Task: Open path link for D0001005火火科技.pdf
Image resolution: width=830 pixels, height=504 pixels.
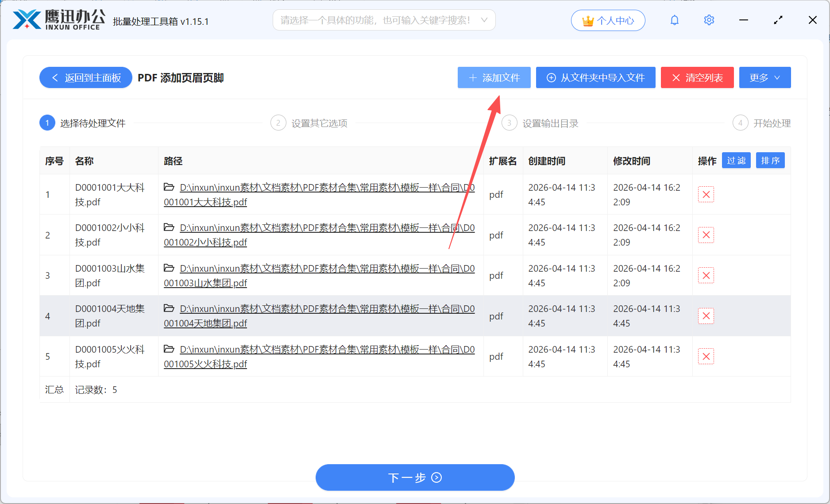Action: pyautogui.click(x=319, y=357)
